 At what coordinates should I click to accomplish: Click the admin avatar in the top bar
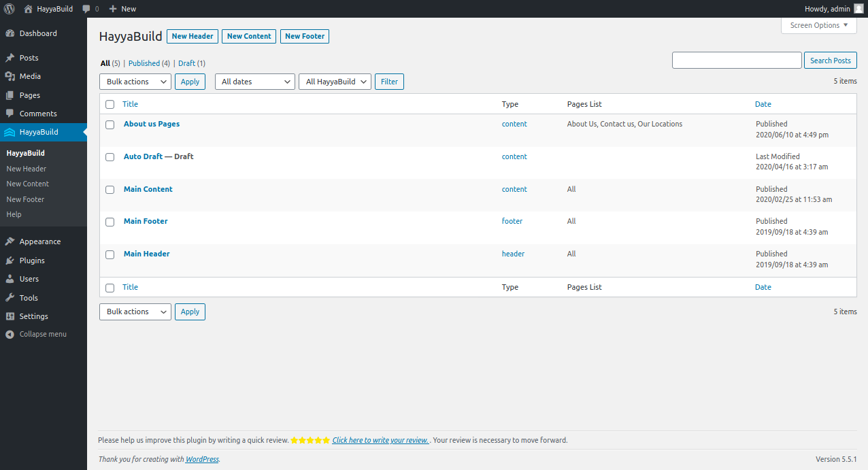tap(858, 9)
